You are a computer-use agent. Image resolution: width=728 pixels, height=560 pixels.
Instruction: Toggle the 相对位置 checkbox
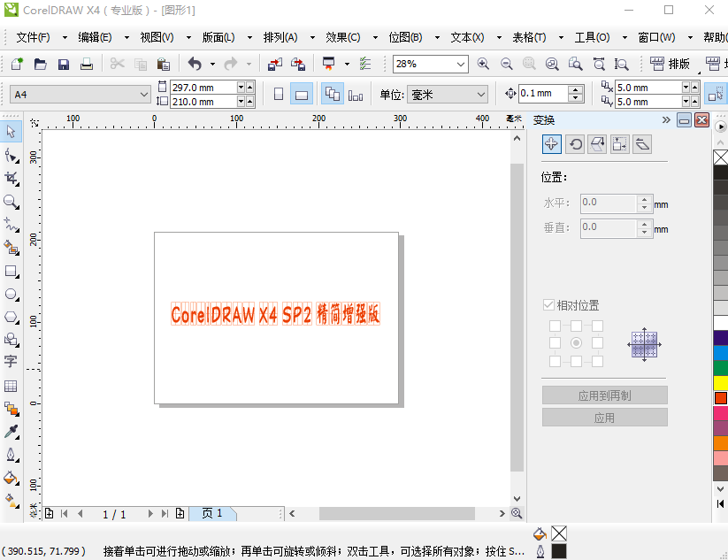tap(548, 305)
